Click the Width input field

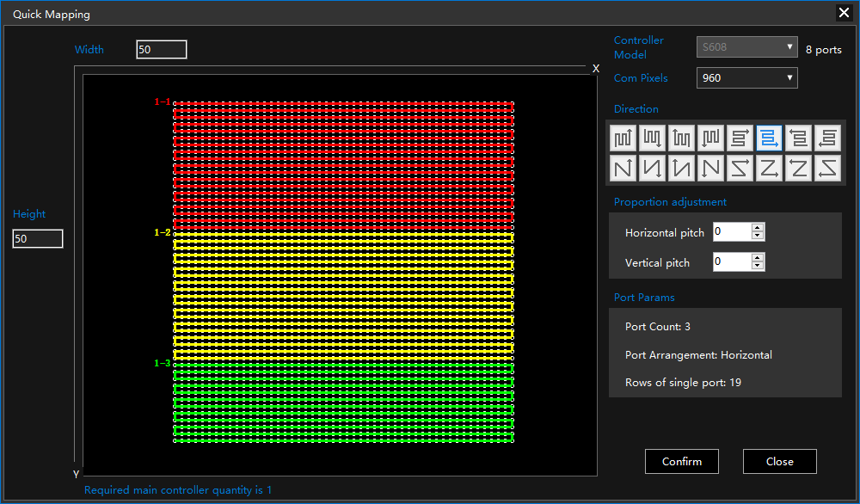162,49
